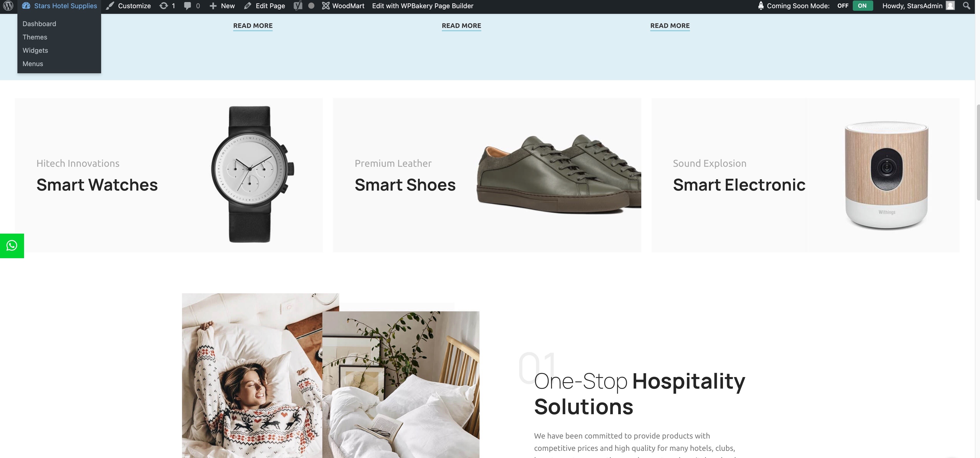The image size is (980, 458).
Task: Click the Coming Soon rocket icon
Action: 761,6
